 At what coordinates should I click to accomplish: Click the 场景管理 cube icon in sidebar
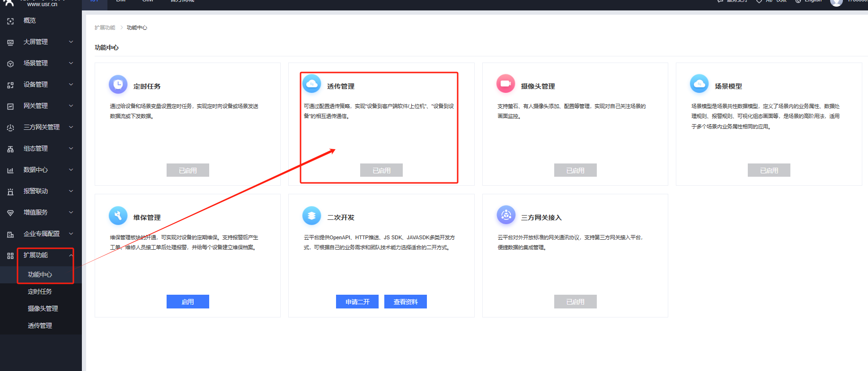coord(10,63)
